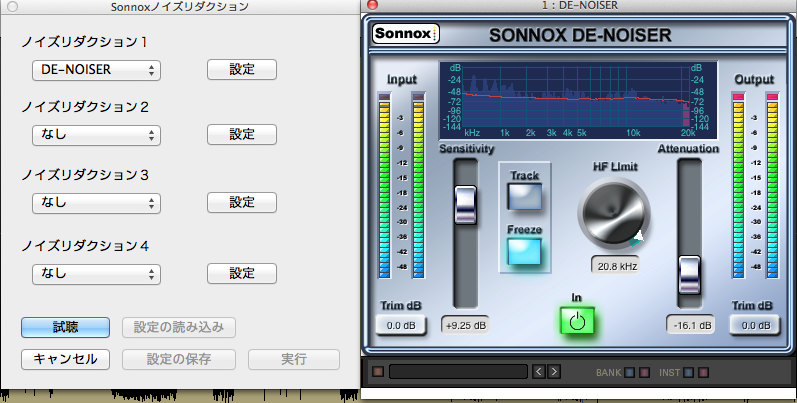Click the Attenuation -16.1 dB value field
The image size is (797, 403).
[x=692, y=326]
